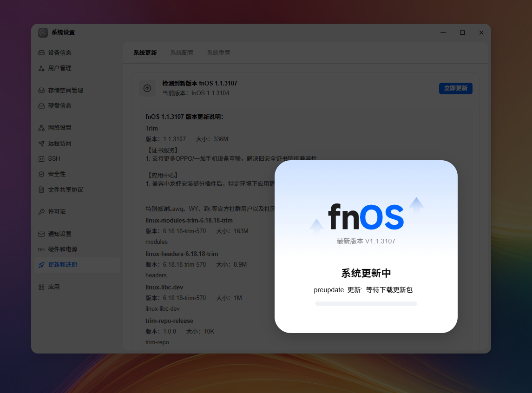
Task: Click the fnOS logo in update dialog
Action: [366, 216]
